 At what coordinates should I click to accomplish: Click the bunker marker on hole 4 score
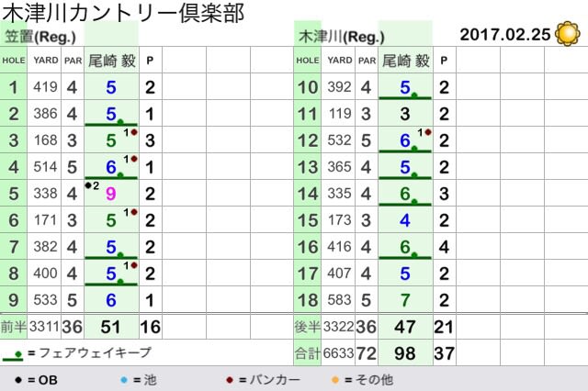coord(134,159)
